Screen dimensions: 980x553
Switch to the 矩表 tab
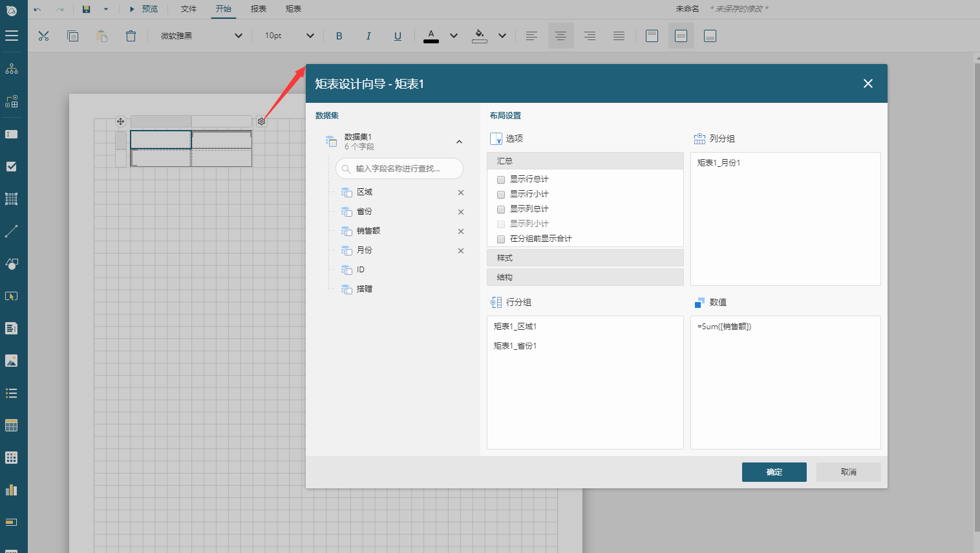coord(293,9)
